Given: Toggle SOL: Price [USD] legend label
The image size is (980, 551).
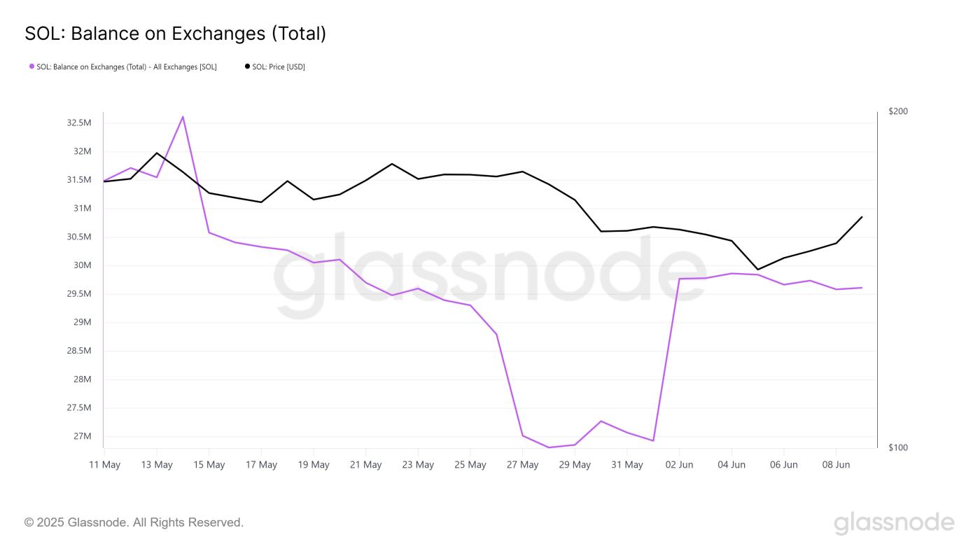Looking at the screenshot, I should click(279, 67).
